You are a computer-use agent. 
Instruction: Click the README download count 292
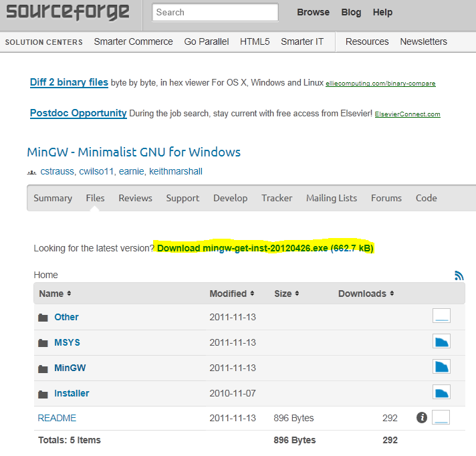[x=390, y=418]
